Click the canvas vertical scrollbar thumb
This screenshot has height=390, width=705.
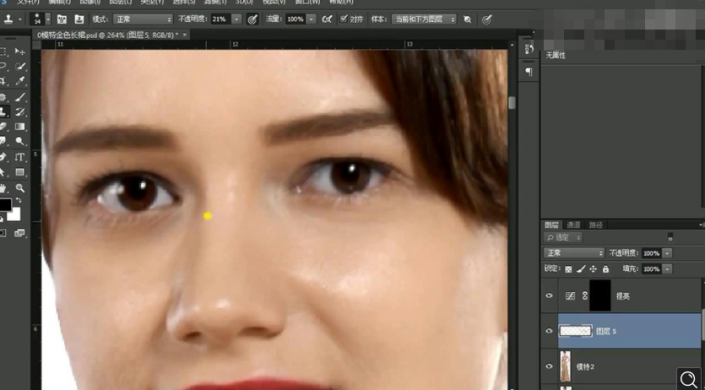click(512, 103)
